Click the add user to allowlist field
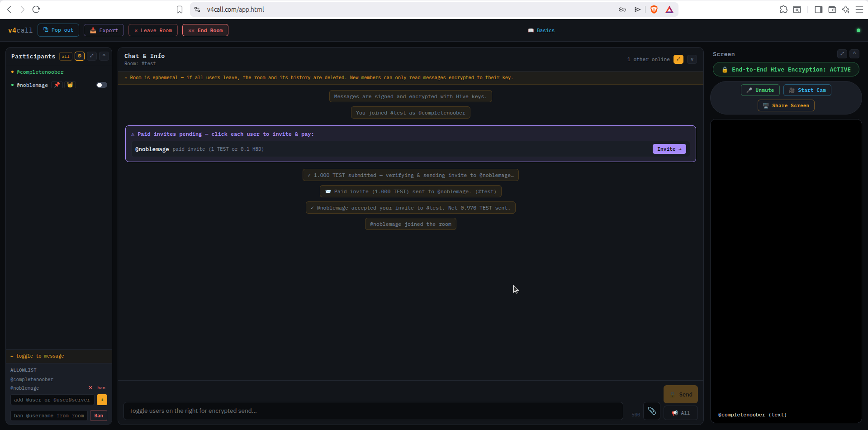Image resolution: width=868 pixels, height=430 pixels. pyautogui.click(x=52, y=400)
